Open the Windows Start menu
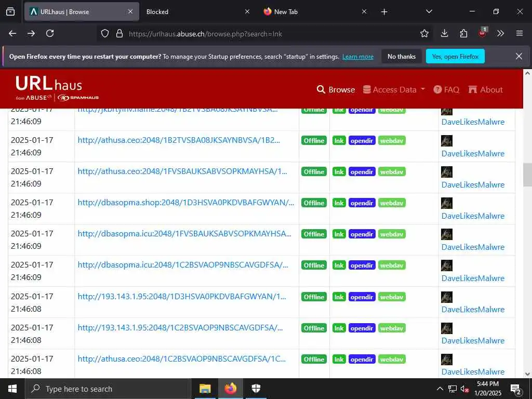This screenshot has width=532, height=399. (12, 389)
